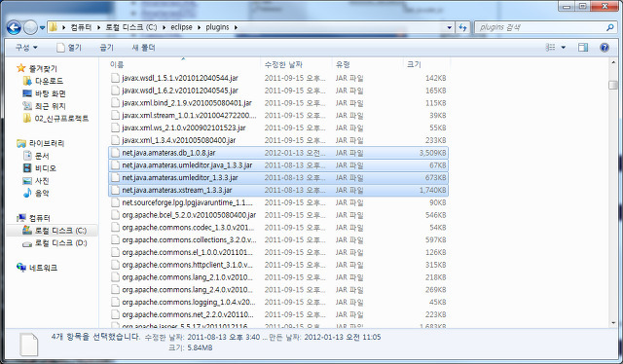
Task: Click inside the plugins 검색 search box
Action: [x=540, y=27]
